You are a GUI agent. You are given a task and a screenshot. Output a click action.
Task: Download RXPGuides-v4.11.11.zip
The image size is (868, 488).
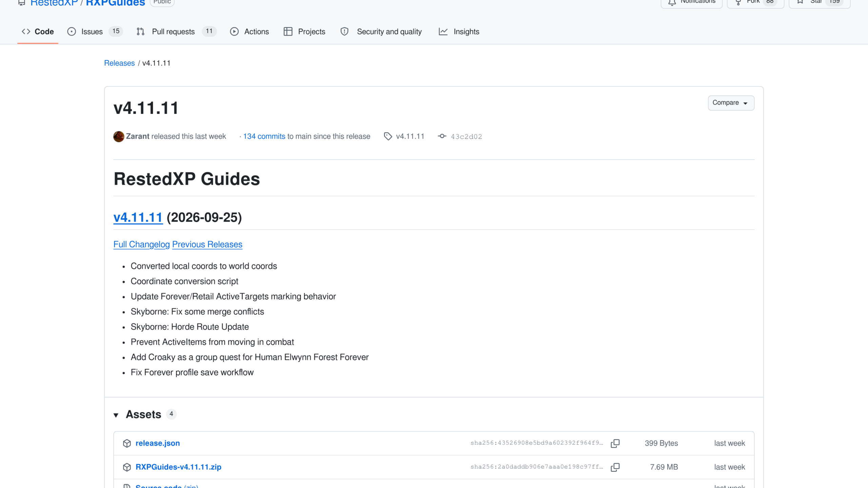point(178,467)
